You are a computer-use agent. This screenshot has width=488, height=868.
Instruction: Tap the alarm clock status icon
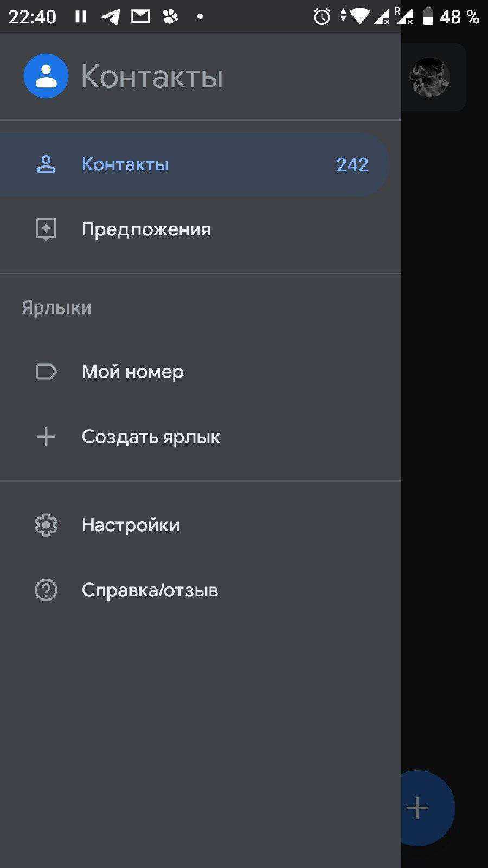322,17
